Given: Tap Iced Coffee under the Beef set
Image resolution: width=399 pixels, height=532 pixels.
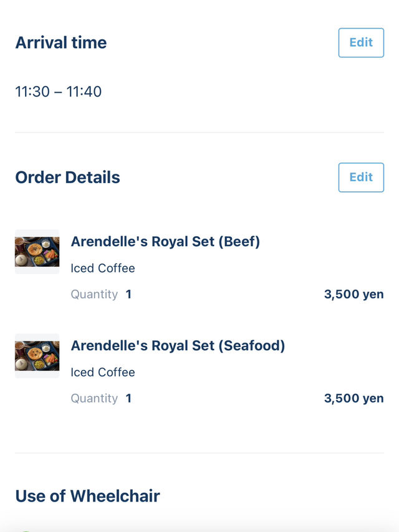Looking at the screenshot, I should point(103,268).
